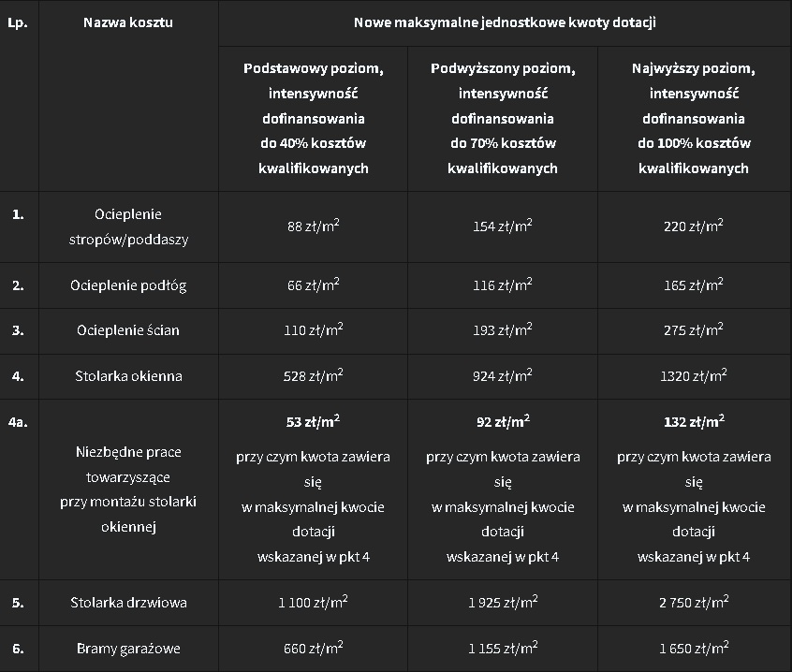Click the 88 zł/m² cell
The height and width of the screenshot is (672, 792).
point(314,226)
